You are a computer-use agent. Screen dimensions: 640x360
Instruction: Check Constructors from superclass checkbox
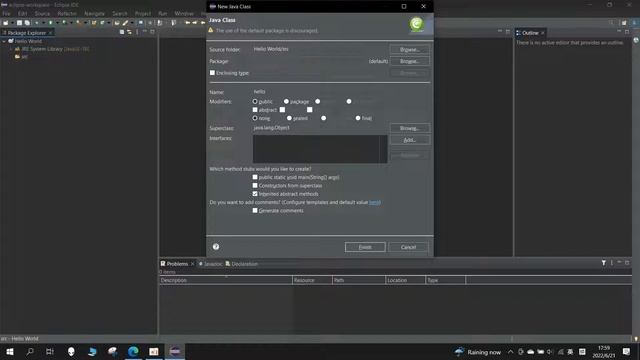click(255, 185)
